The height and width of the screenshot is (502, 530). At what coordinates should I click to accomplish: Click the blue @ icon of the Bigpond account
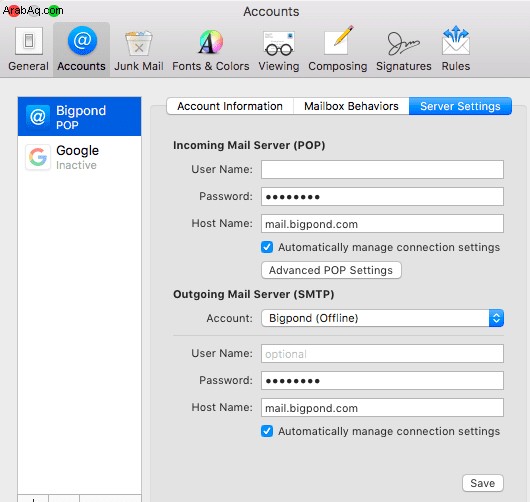click(38, 116)
